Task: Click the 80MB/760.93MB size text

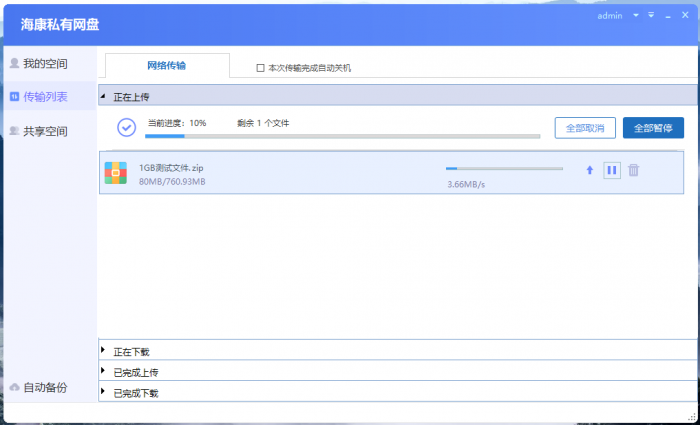Action: (172, 182)
